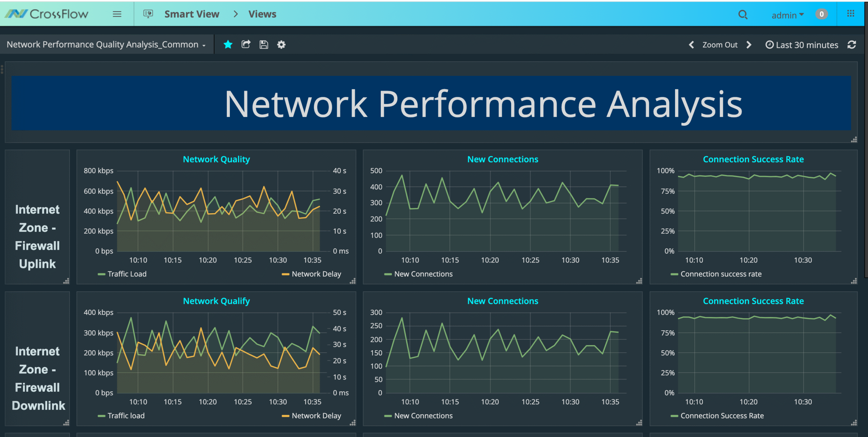Click the green Connection success rate legend swatch

[674, 274]
